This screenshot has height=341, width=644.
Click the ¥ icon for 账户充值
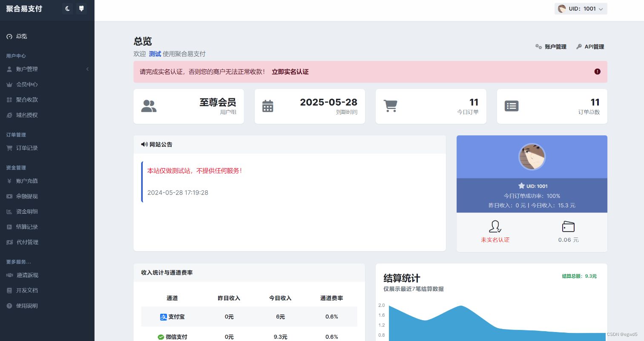pos(10,181)
